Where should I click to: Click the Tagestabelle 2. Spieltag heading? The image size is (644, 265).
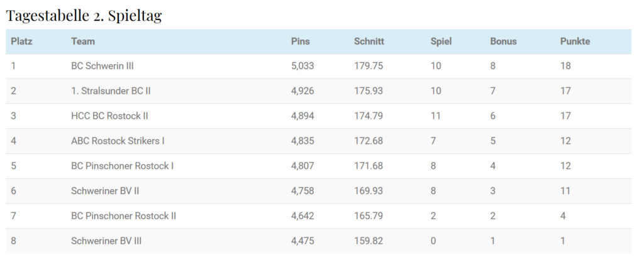(84, 15)
